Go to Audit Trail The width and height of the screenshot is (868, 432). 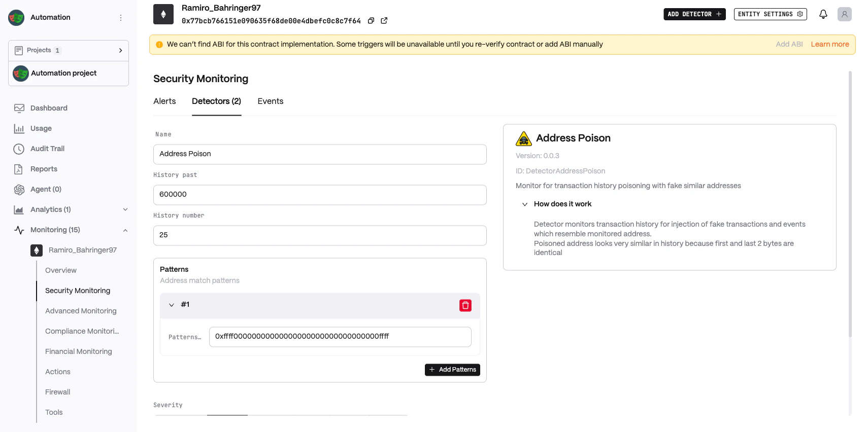[47, 149]
